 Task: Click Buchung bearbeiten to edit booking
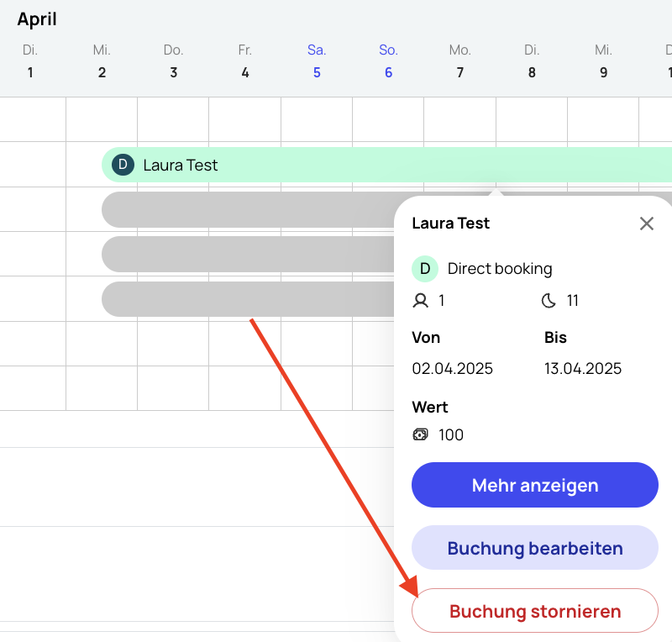[x=535, y=548]
